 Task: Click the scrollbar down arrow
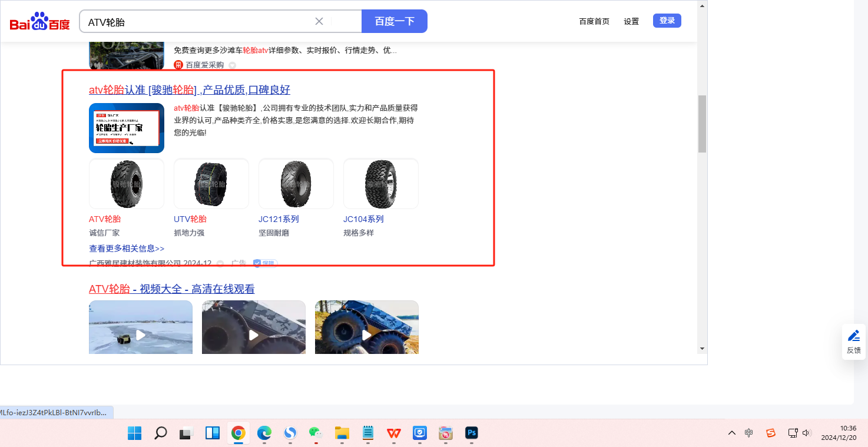point(702,349)
